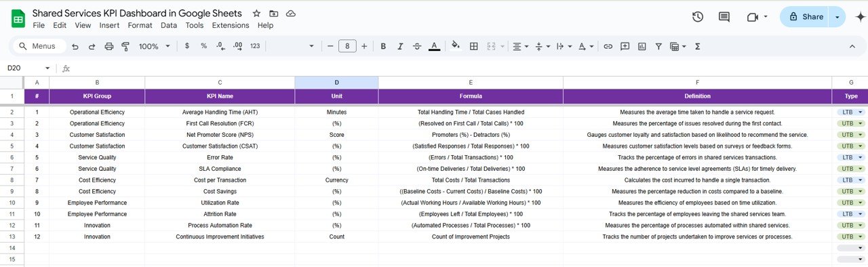The image size is (868, 267).
Task: Check the cloud document status icon
Action: click(x=291, y=14)
